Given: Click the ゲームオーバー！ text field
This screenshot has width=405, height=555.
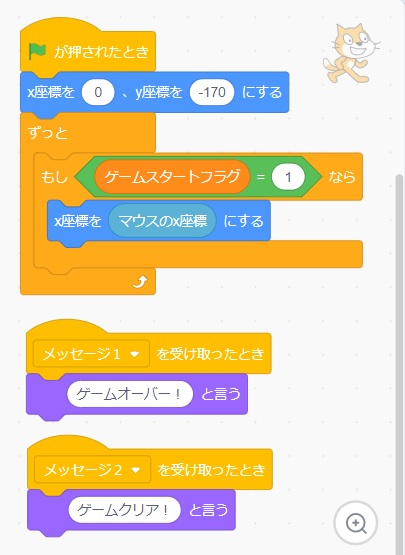Looking at the screenshot, I should (130, 394).
